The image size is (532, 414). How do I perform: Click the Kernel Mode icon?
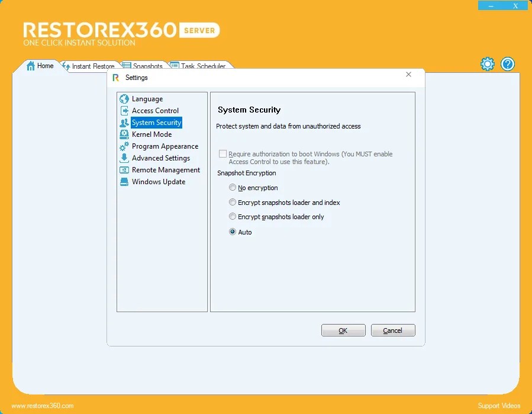click(x=124, y=134)
